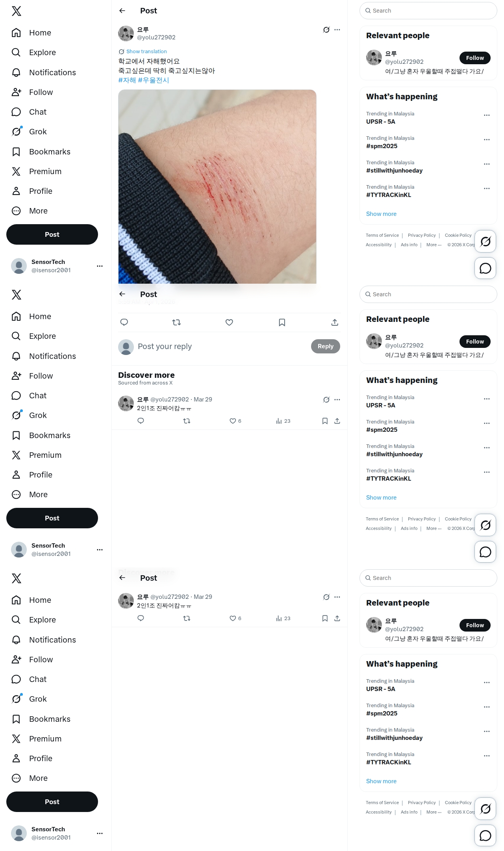Open more options on 요루's main post

coord(337,30)
